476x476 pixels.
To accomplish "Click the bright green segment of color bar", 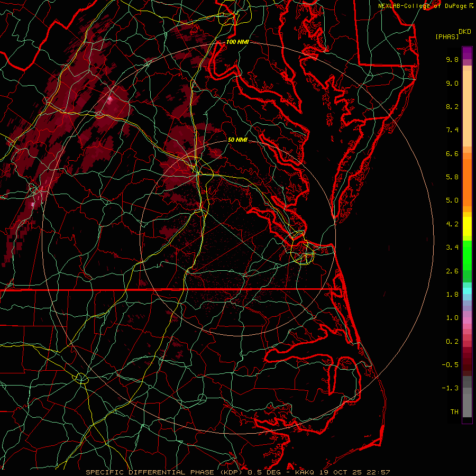I will pos(467,255).
